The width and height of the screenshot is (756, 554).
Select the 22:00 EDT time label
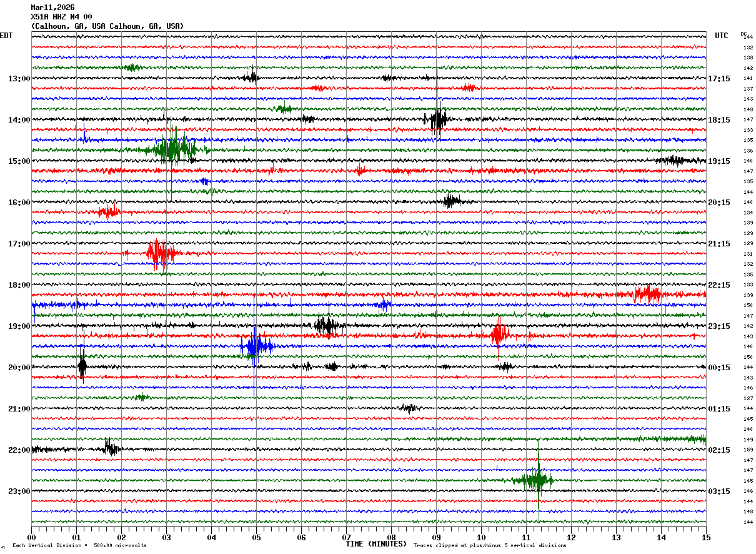(19, 450)
